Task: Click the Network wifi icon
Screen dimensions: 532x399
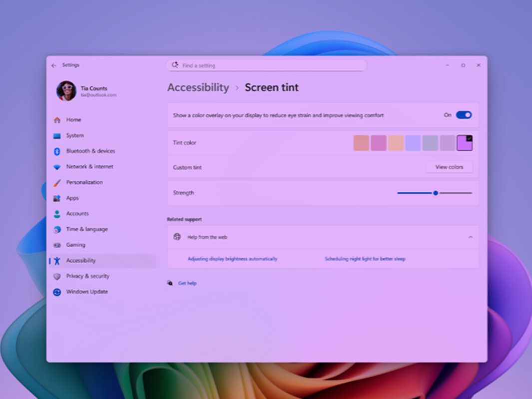Action: pyautogui.click(x=57, y=167)
